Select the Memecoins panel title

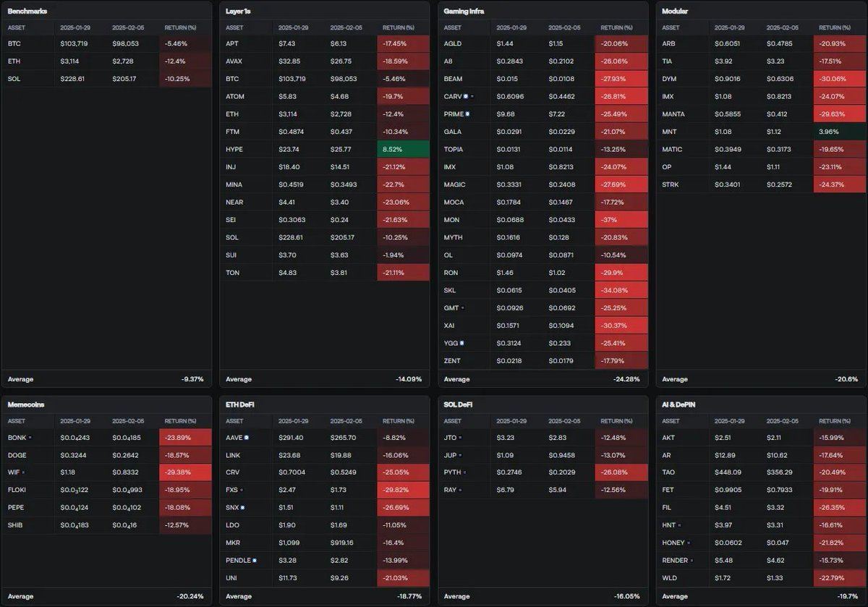click(x=26, y=404)
